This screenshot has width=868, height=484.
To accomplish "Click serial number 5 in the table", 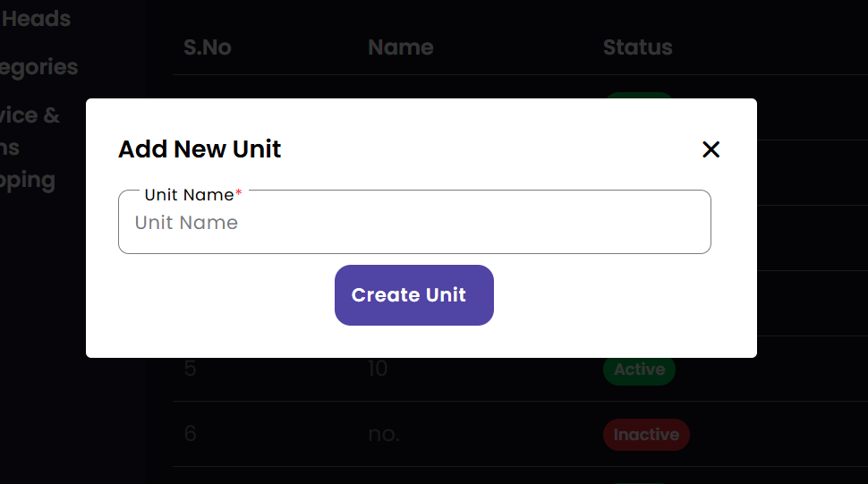I will 190,369.
